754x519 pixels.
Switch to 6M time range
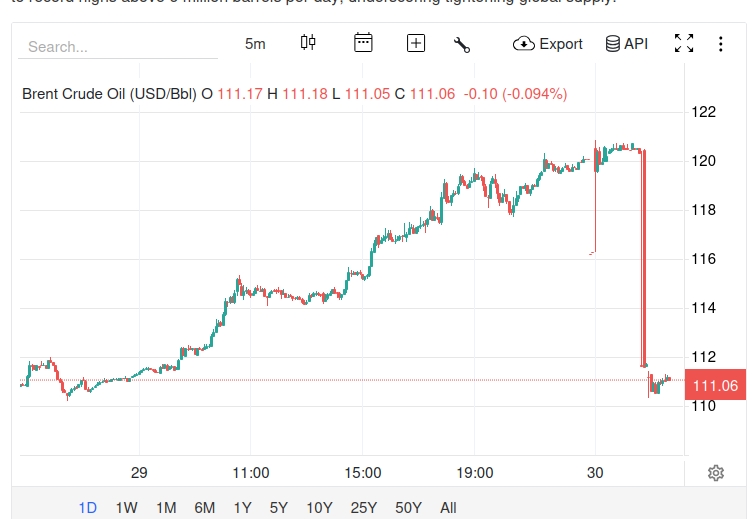click(x=204, y=507)
